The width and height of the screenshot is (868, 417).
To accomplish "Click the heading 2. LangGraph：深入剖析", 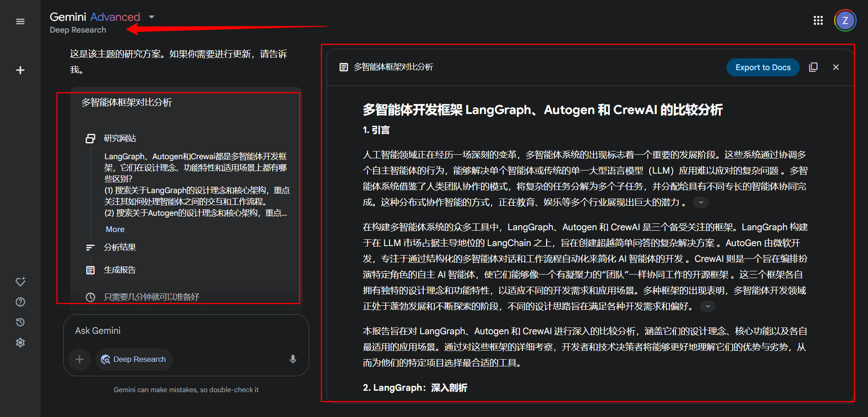I will tap(415, 388).
